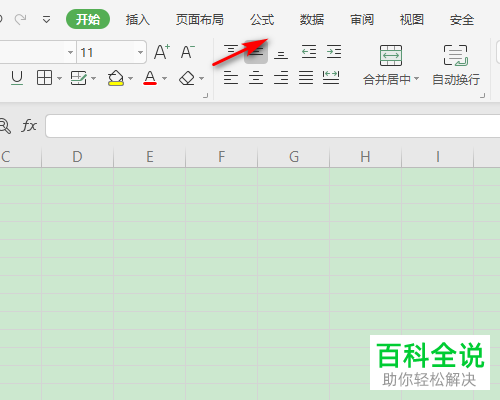
Task: Select column F header
Action: coord(222,157)
